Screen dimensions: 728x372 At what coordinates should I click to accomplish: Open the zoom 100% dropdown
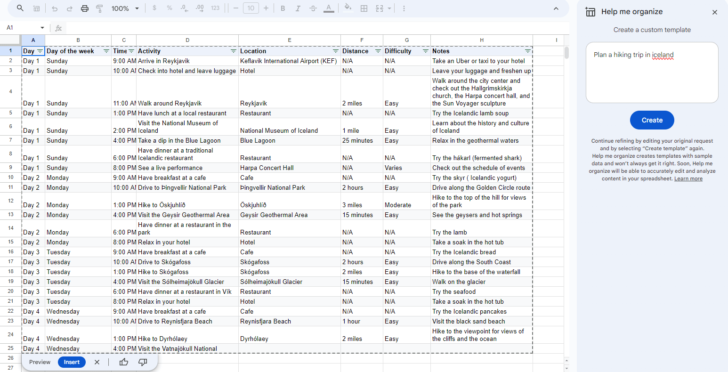click(125, 8)
